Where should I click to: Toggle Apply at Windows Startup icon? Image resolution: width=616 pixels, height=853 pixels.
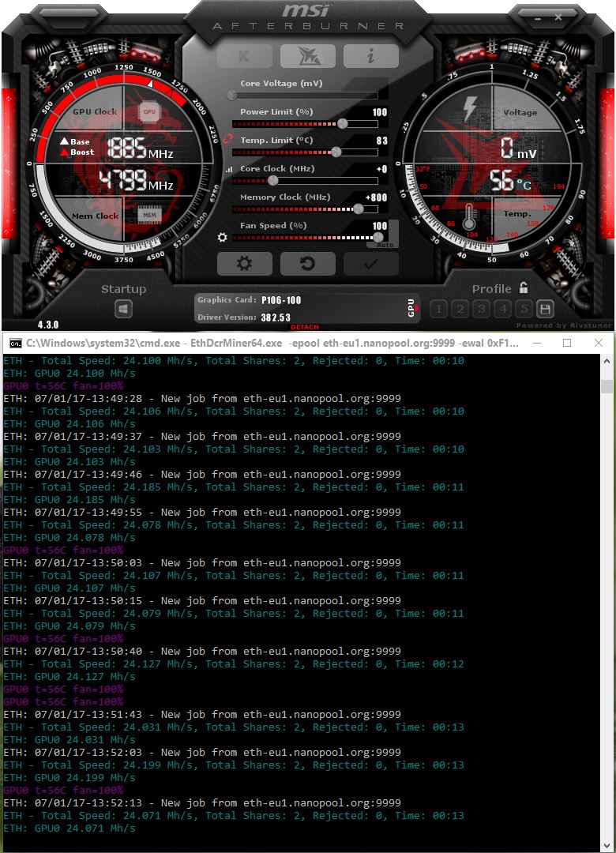tap(123, 310)
